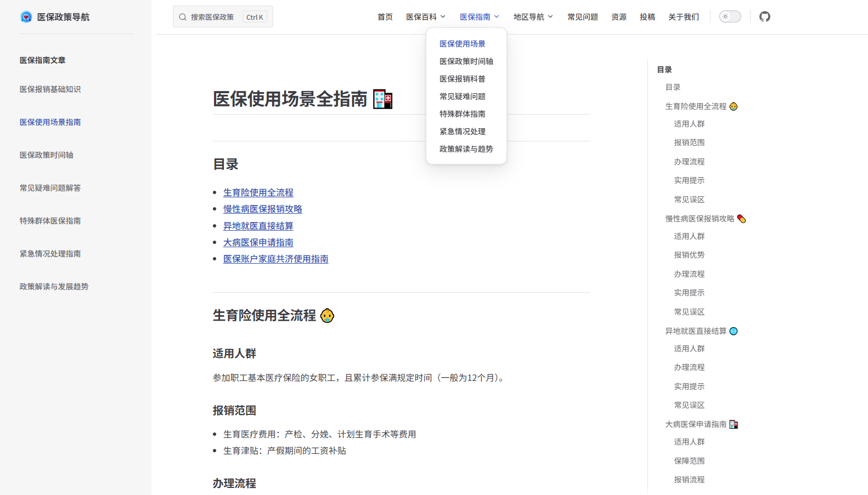Go to 常见问题 in the top navigation
868x495 pixels.
click(582, 17)
